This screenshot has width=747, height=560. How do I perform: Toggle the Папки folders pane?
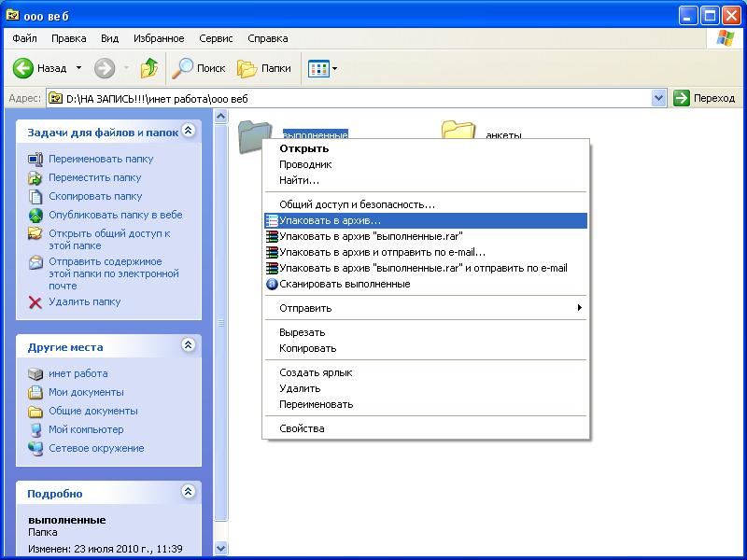point(264,68)
